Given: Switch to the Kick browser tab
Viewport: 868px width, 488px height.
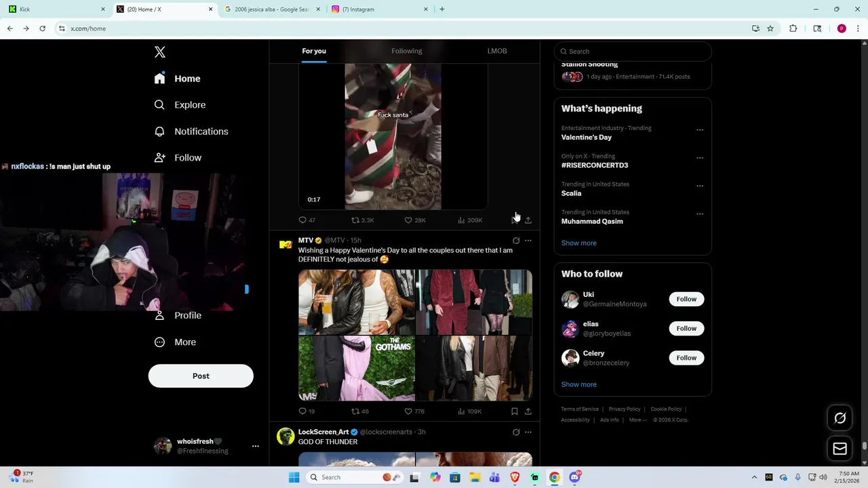Looking at the screenshot, I should (x=56, y=9).
